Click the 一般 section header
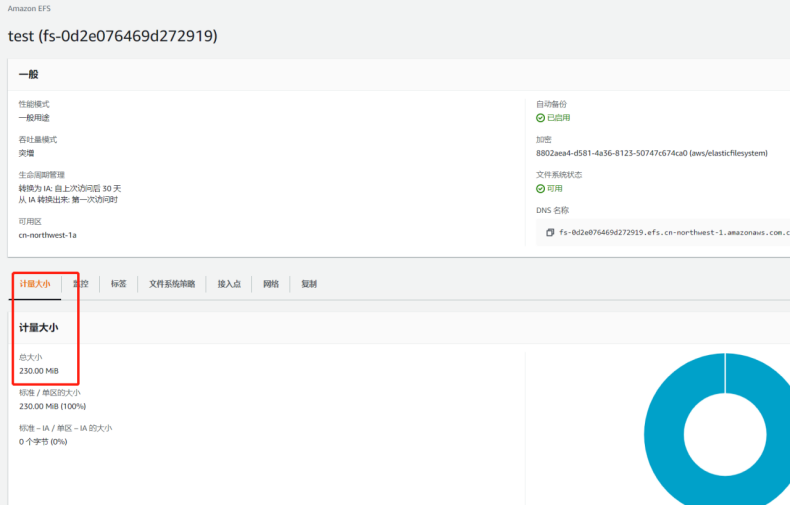790x505 pixels. tap(28, 75)
